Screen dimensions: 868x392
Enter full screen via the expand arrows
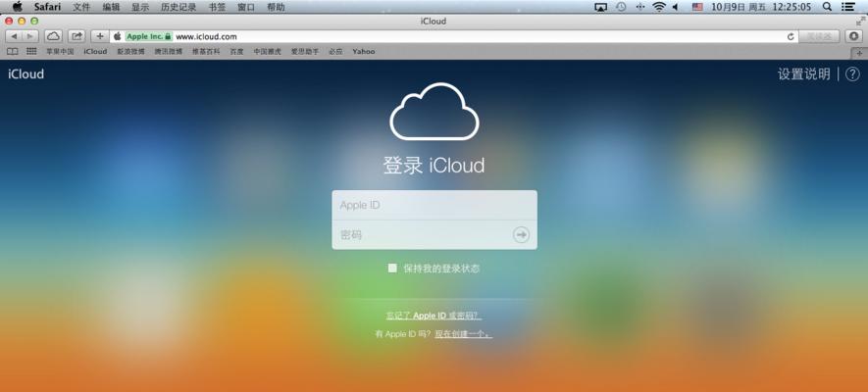click(x=860, y=21)
